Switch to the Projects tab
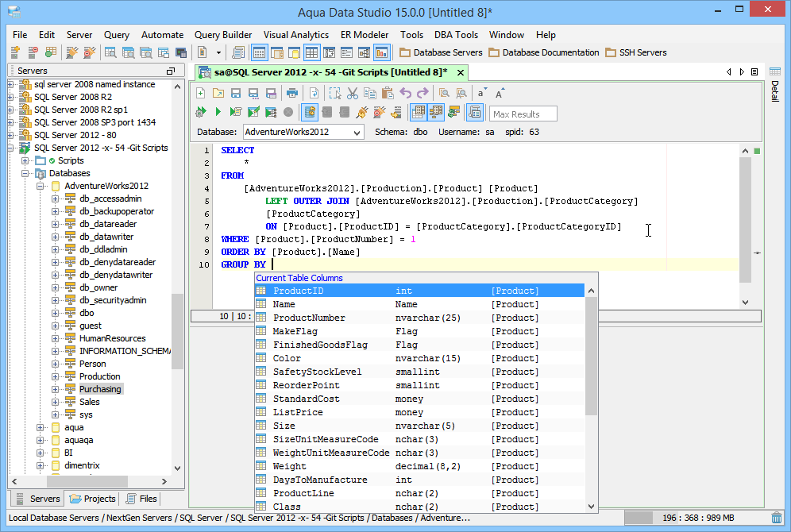This screenshot has width=791, height=532. 93,499
